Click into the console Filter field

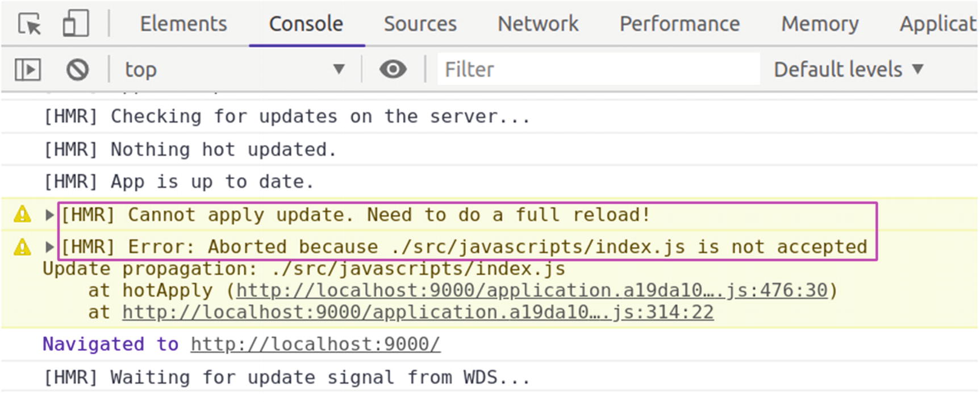click(x=598, y=70)
